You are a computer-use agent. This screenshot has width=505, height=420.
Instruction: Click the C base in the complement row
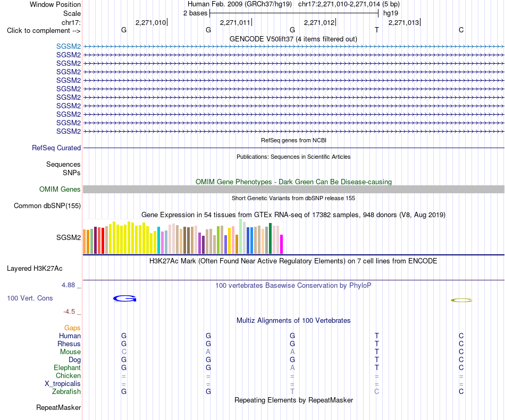point(461,30)
